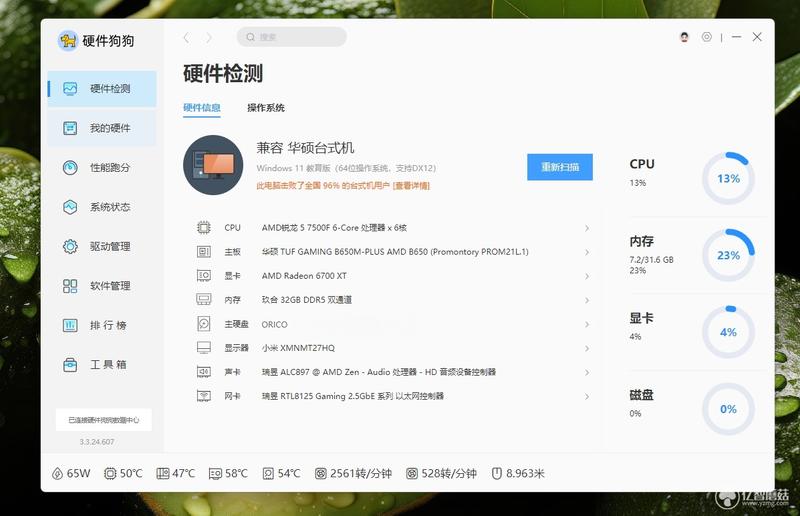Click the sound card icon beside 声卡

tap(204, 372)
